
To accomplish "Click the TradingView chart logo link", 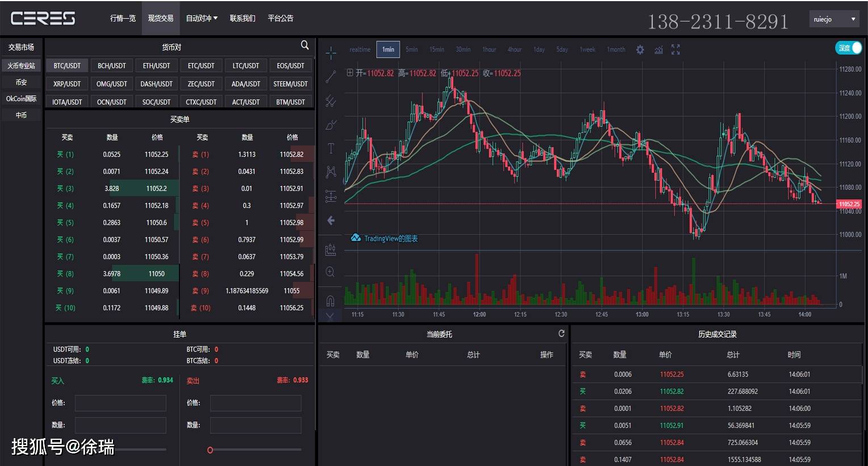I will click(384, 238).
